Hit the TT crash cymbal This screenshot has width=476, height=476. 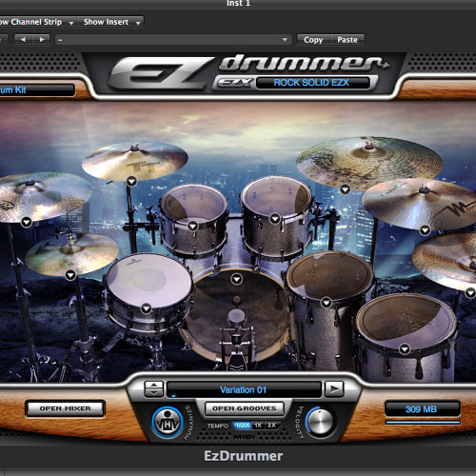135,161
